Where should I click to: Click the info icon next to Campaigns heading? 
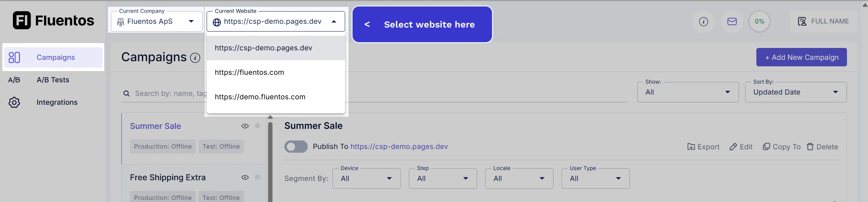coord(195,58)
